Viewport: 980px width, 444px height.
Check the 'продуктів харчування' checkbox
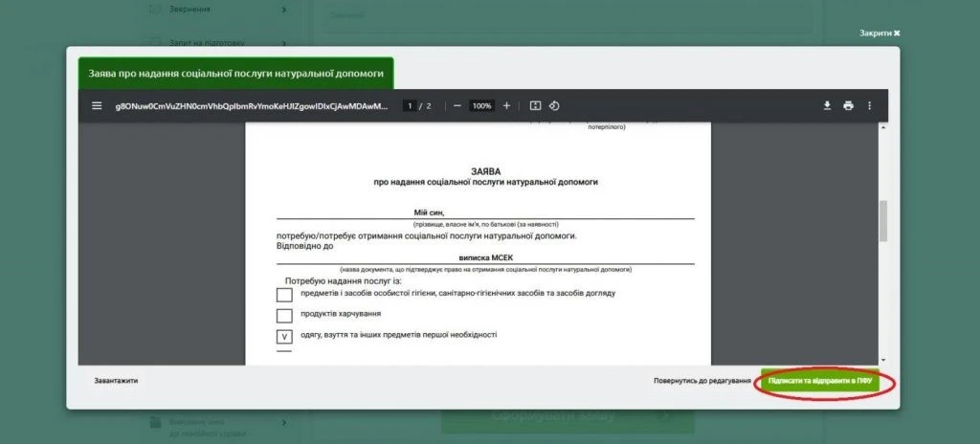click(x=284, y=316)
